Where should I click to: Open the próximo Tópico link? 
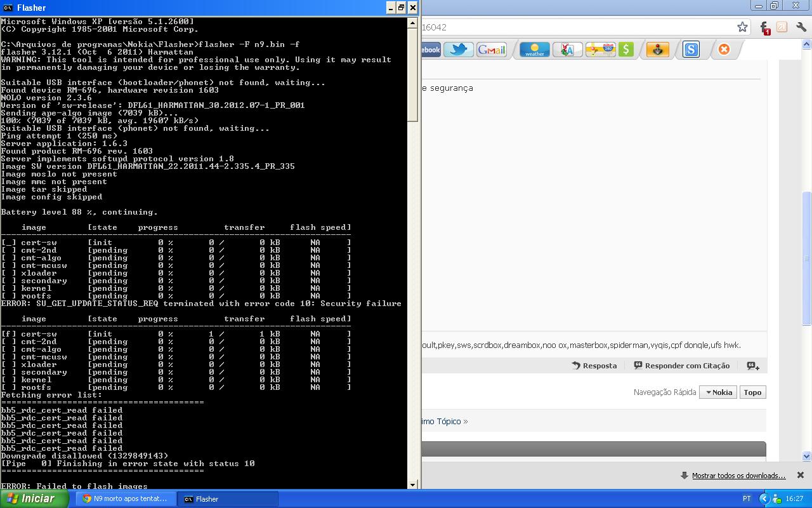point(444,421)
